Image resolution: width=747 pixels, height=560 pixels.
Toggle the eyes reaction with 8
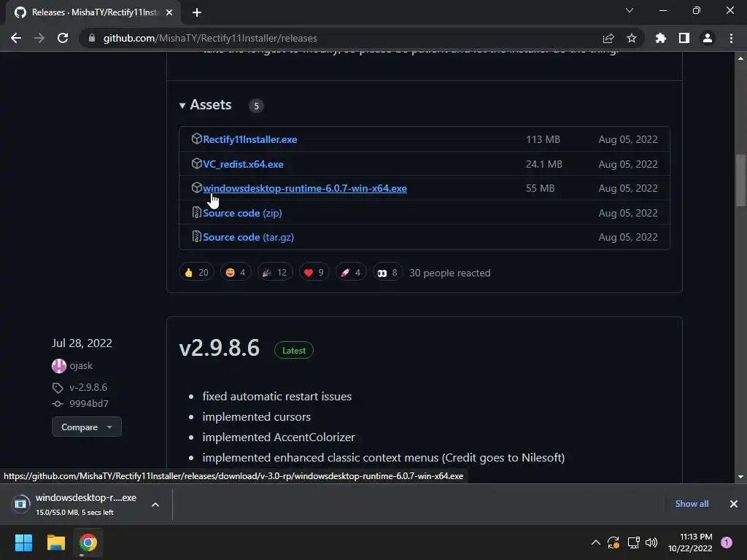pos(387,273)
